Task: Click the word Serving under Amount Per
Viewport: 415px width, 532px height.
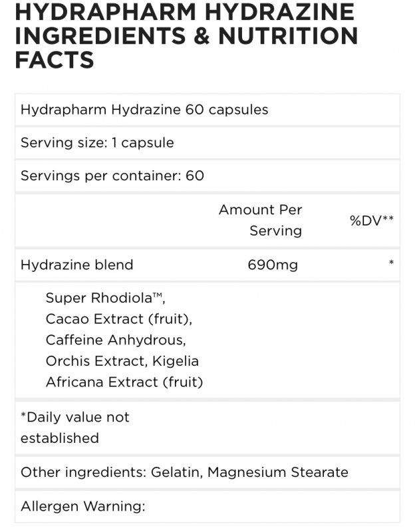Action: pos(276,231)
